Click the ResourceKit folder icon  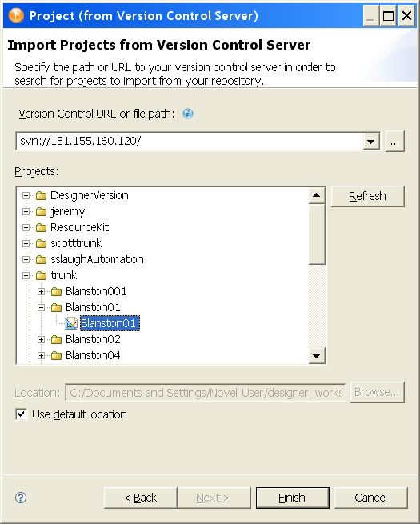pos(41,227)
